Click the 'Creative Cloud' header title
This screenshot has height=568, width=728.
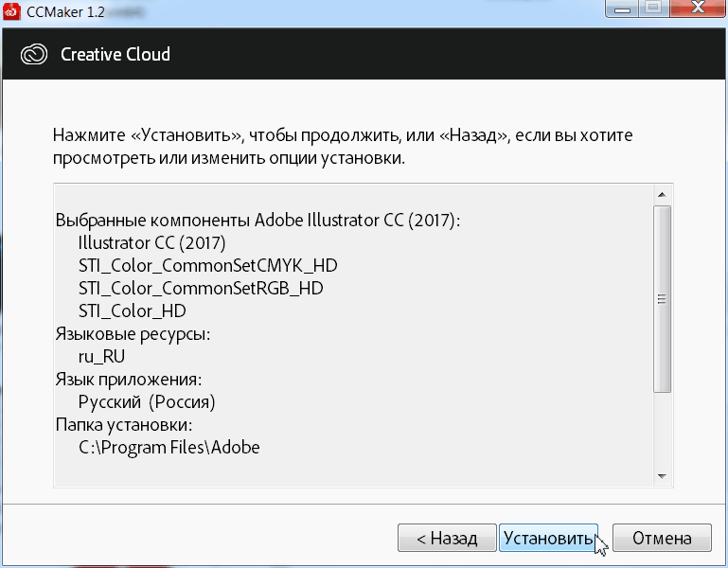coord(115,54)
